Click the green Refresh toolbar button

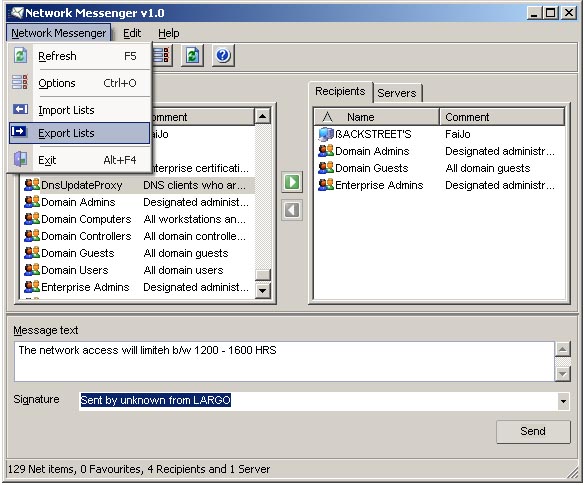(193, 56)
